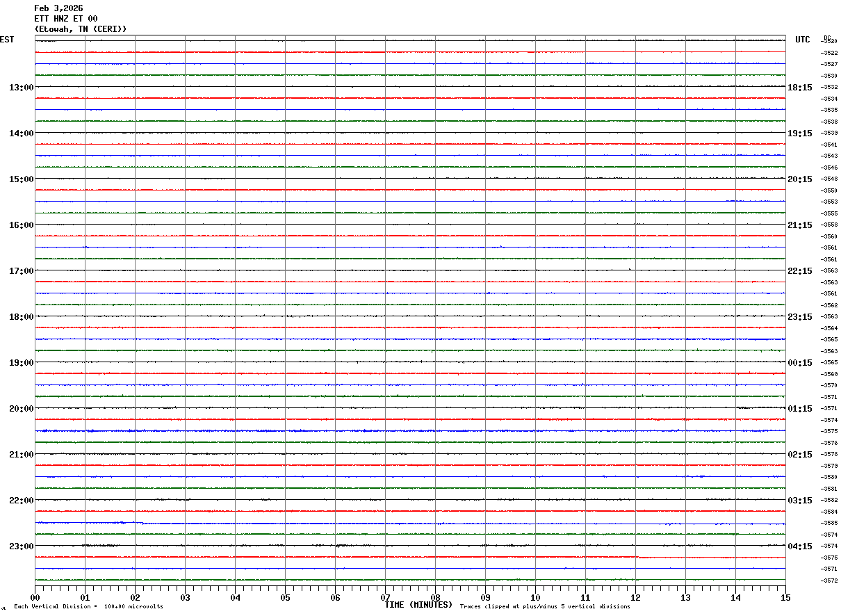Screen dimensions: 841x616
Task: Select the DC offset value -3550
Action: pyautogui.click(x=829, y=191)
